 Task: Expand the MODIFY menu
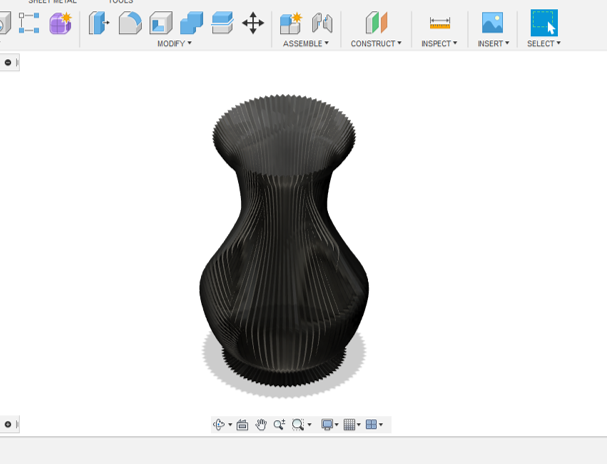(174, 43)
